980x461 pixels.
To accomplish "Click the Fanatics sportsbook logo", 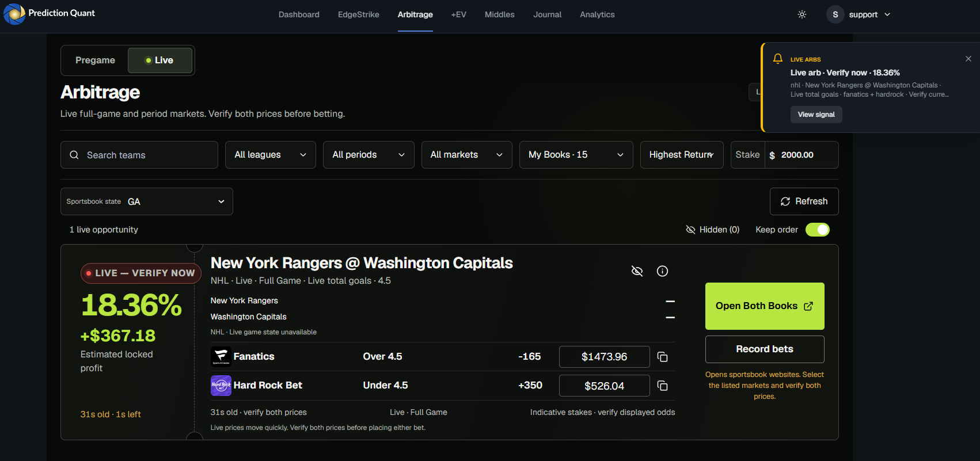I will pyautogui.click(x=221, y=357).
